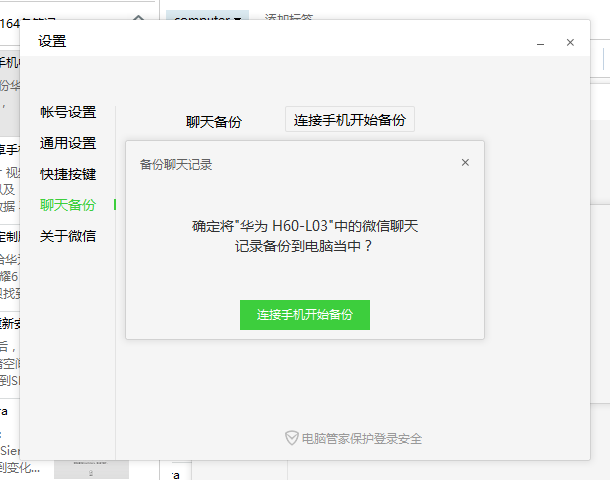Select 通用设置 in the settings sidebar
This screenshot has height=480, width=610.
point(68,143)
